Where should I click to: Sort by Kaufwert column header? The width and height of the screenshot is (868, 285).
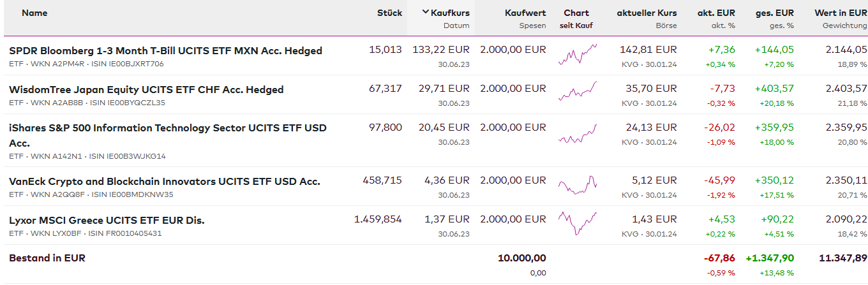click(x=525, y=13)
